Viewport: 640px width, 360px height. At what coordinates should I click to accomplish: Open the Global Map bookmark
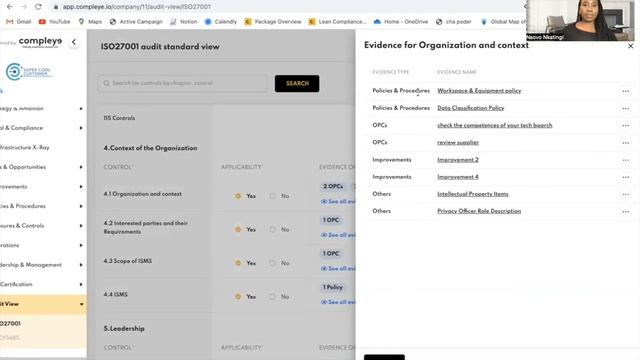point(503,22)
